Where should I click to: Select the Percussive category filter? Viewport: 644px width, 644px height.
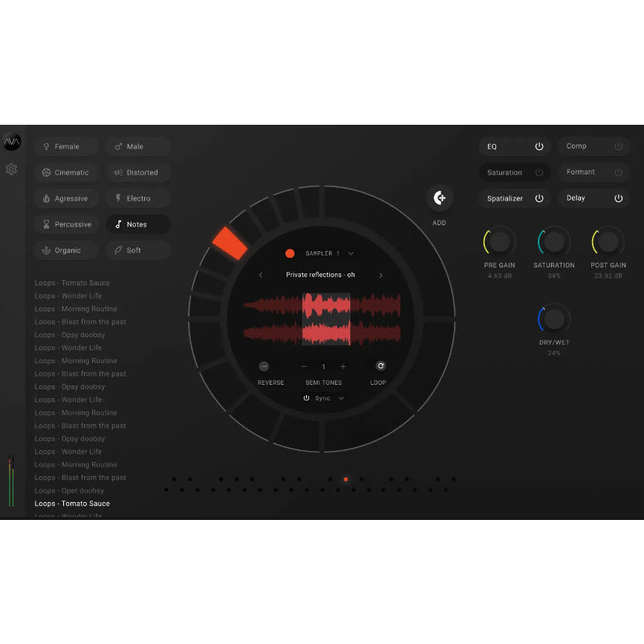tap(66, 224)
